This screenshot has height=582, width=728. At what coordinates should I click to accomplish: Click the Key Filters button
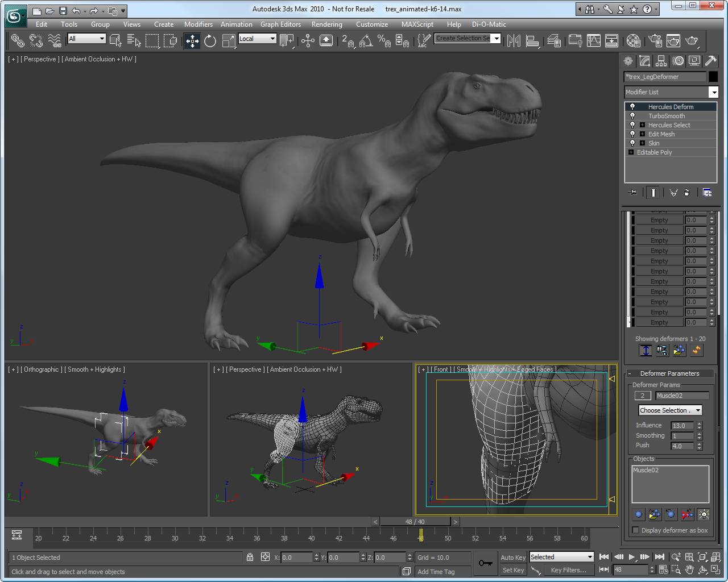(569, 569)
